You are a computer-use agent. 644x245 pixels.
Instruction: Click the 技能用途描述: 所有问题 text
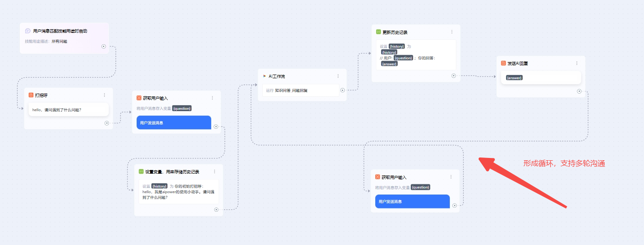(x=46, y=41)
